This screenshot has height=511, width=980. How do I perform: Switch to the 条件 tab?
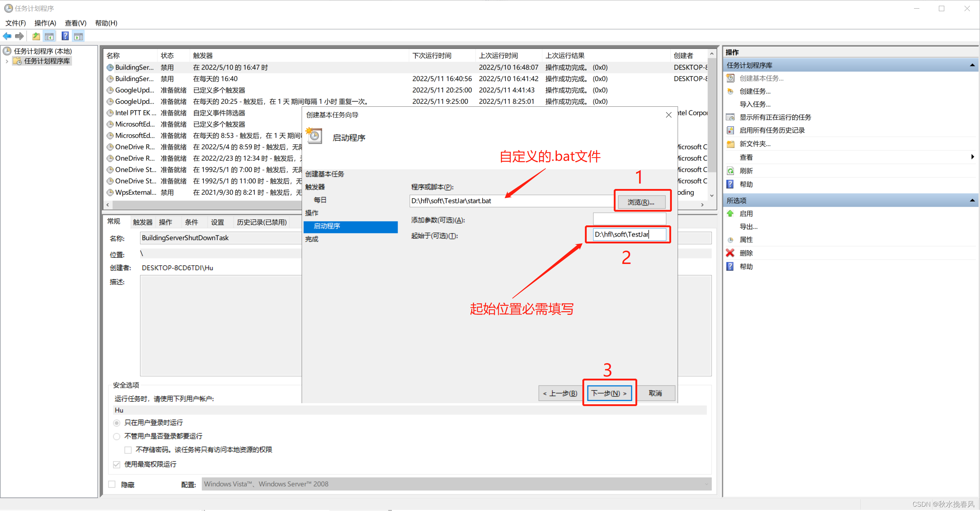click(191, 223)
